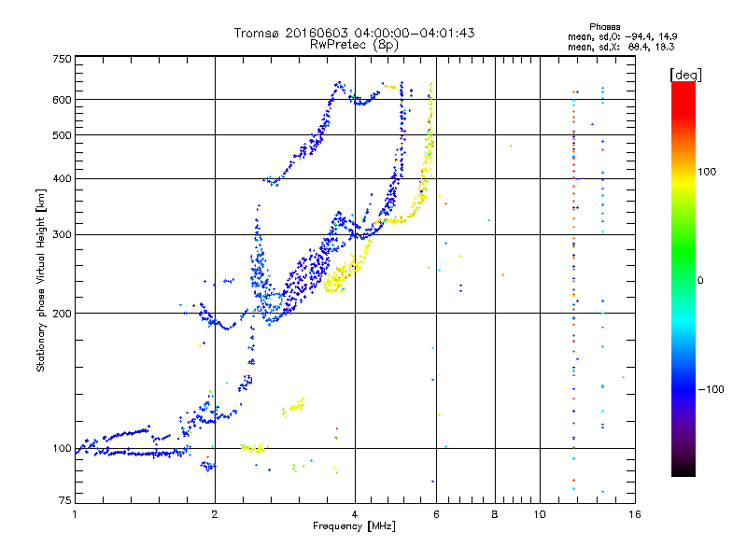Click the plot title "Tromsø 20160603 04:00:00-04:01:43"
Viewport: 747px width, 560px height.
coord(354,33)
